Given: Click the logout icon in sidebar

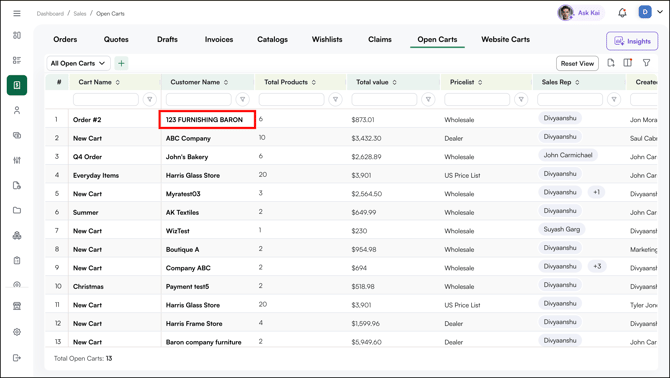Looking at the screenshot, I should 17,357.
